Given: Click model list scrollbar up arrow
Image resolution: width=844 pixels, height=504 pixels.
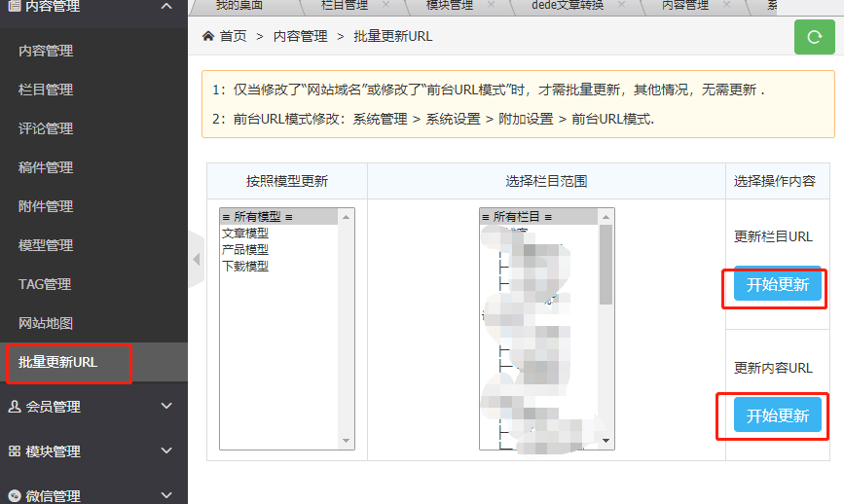Looking at the screenshot, I should pos(347,217).
